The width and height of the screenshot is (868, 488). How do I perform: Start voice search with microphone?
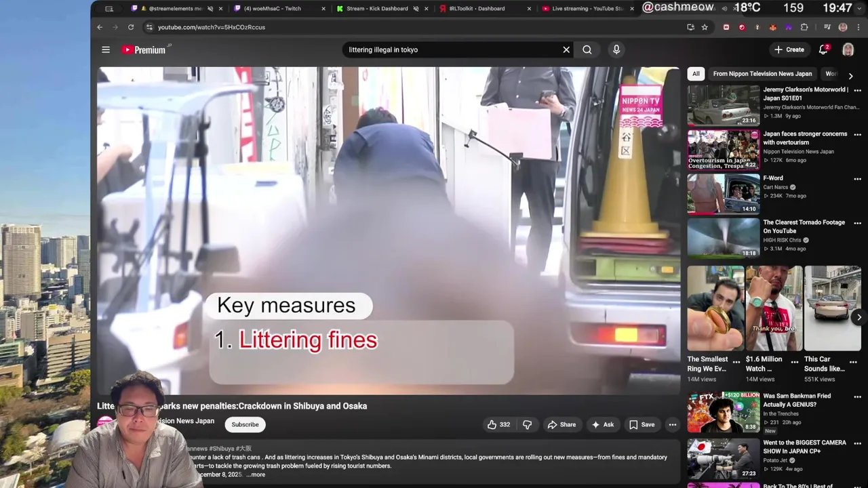tap(616, 49)
